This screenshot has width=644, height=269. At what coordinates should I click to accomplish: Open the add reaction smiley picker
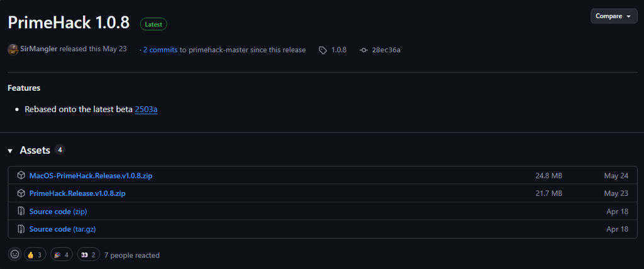[x=14, y=255]
